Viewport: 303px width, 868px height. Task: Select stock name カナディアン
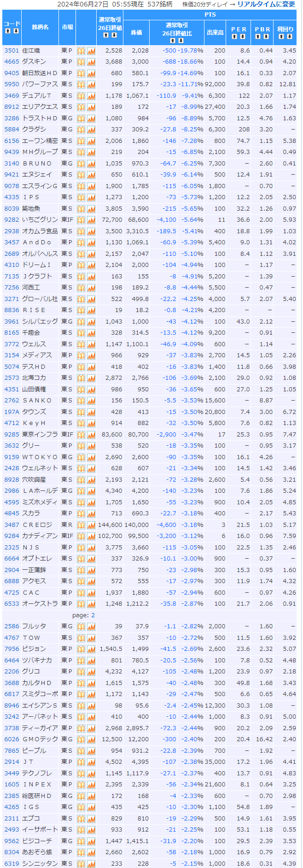40,536
